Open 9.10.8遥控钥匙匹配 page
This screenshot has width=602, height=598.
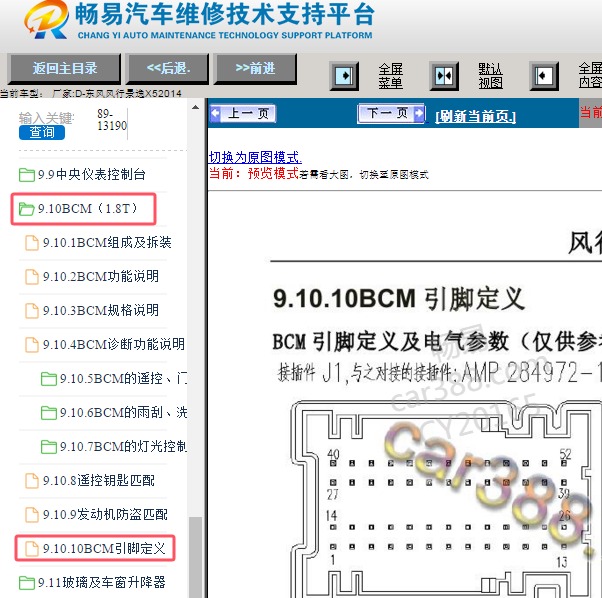(x=99, y=481)
